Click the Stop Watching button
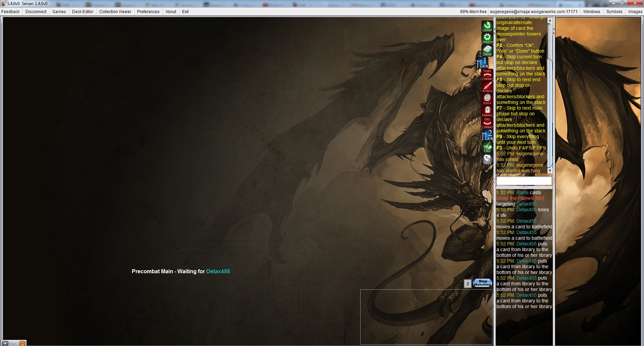 (x=482, y=283)
